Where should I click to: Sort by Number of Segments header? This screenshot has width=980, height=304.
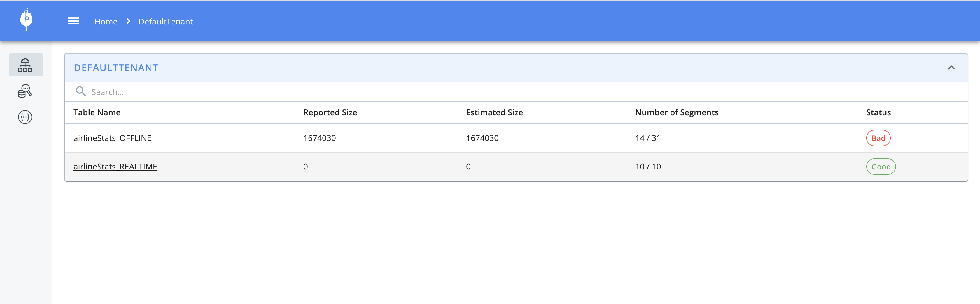click(x=677, y=112)
